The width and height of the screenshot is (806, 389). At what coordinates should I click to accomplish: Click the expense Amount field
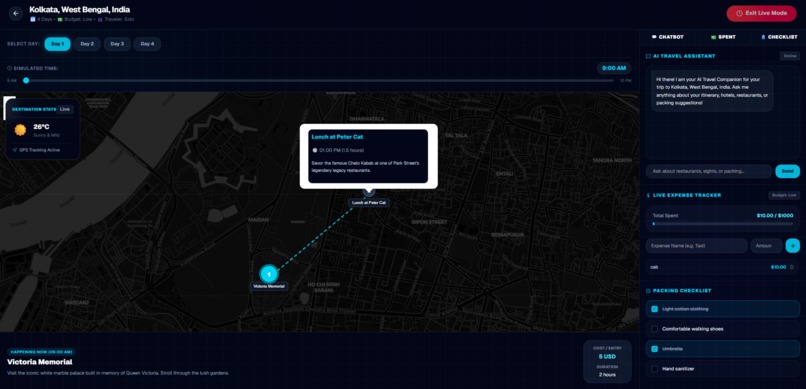[766, 246]
